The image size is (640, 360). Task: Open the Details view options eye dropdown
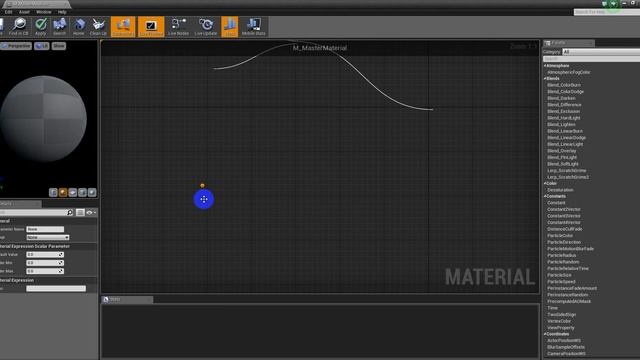(x=91, y=212)
